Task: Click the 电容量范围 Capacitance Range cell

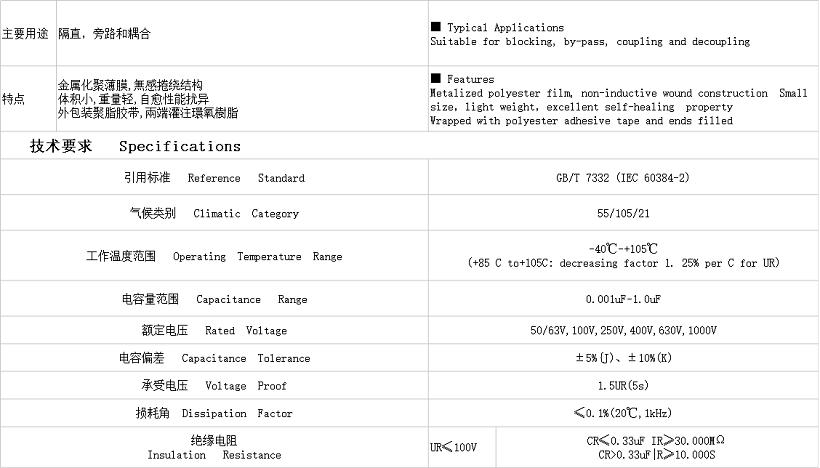Action: 214,299
